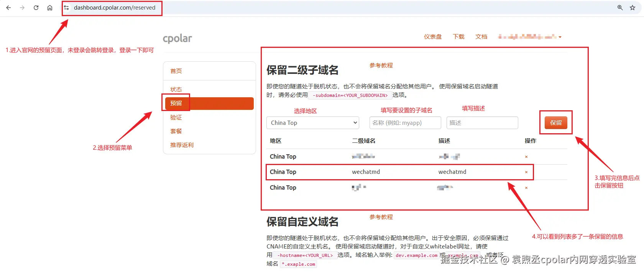Viewport: 644px width, 273px height.
Task: Click the dev.example.com code example
Action: point(416,255)
